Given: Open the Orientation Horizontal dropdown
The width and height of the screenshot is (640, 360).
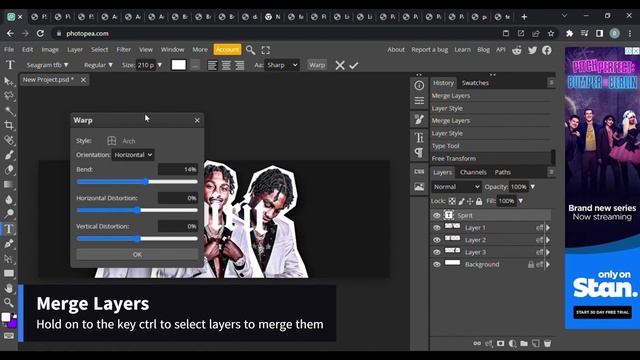Looking at the screenshot, I should coord(133,155).
